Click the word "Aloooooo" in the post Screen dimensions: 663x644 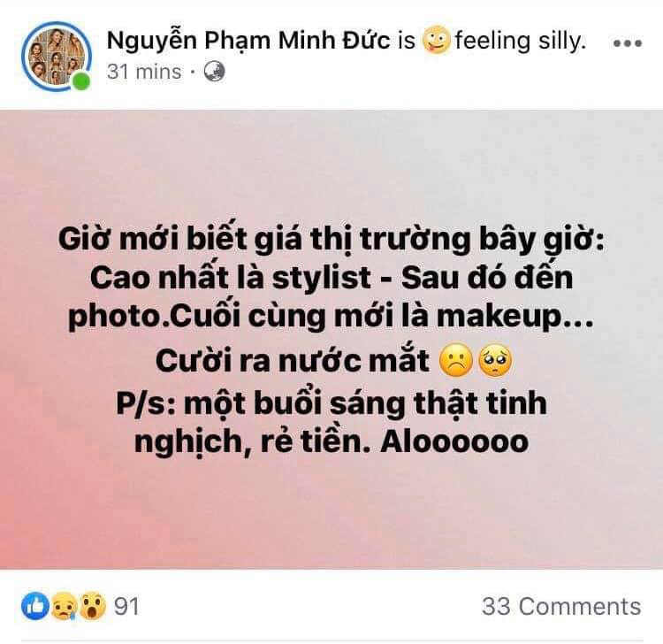[454, 441]
